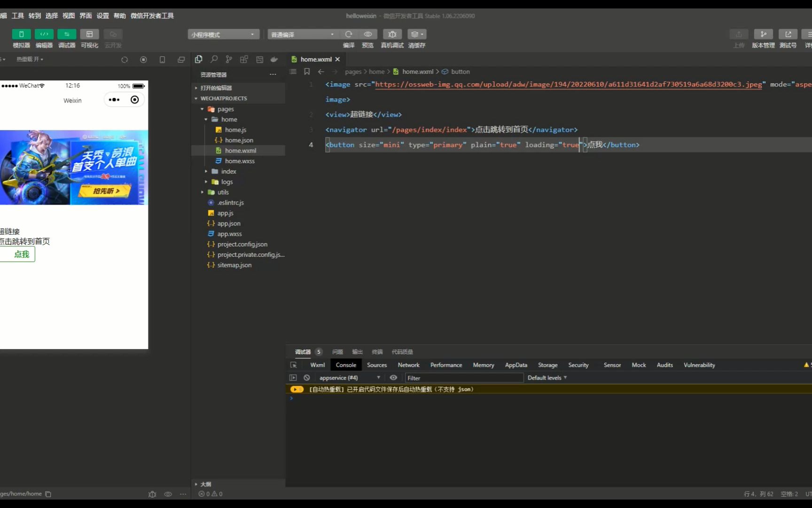Toggle the phone device frame icon
812x508 pixels.
coord(162,60)
